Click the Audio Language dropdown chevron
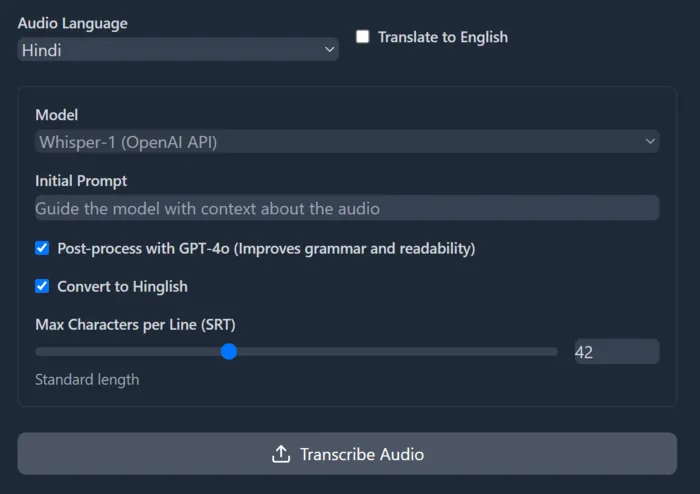 pos(329,50)
